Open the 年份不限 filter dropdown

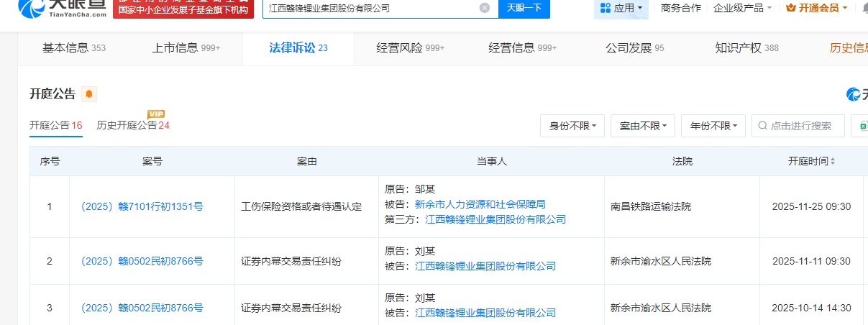pyautogui.click(x=713, y=126)
